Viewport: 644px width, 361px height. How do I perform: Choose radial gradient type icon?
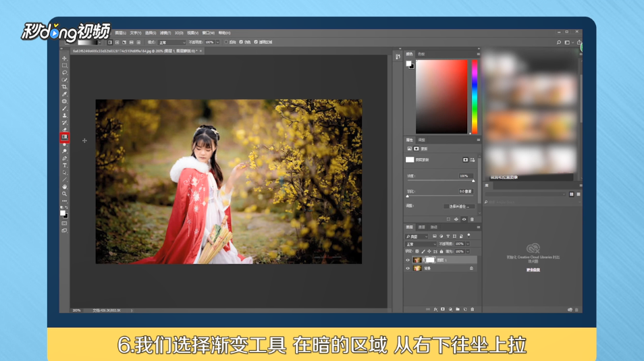(x=117, y=43)
